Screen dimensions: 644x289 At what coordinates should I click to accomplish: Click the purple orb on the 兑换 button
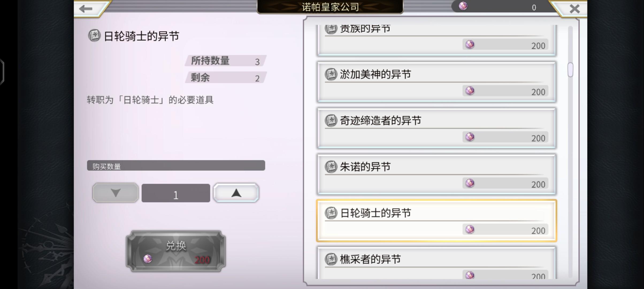(148, 259)
